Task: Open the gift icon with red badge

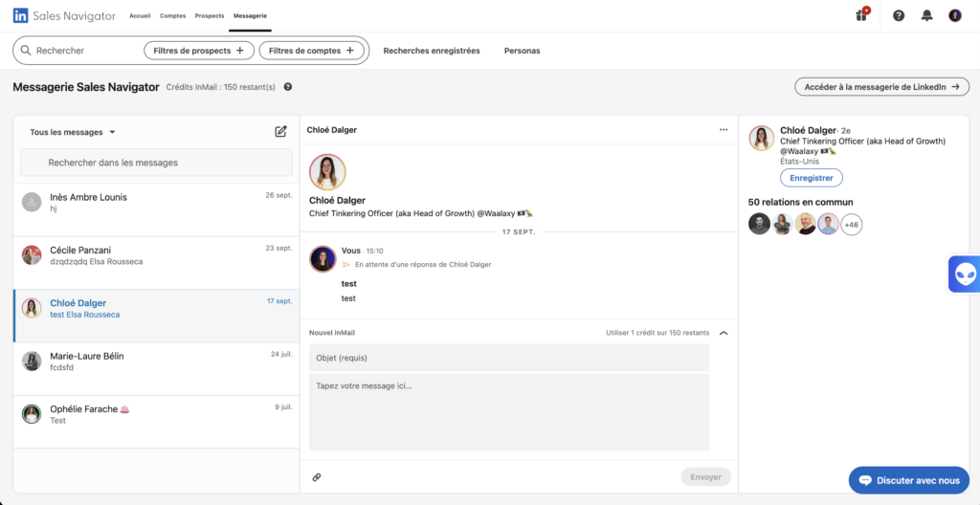Action: (x=862, y=15)
